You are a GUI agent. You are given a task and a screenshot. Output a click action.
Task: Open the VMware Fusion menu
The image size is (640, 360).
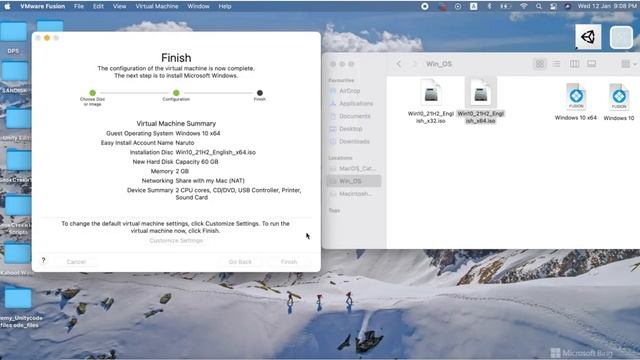(42, 7)
